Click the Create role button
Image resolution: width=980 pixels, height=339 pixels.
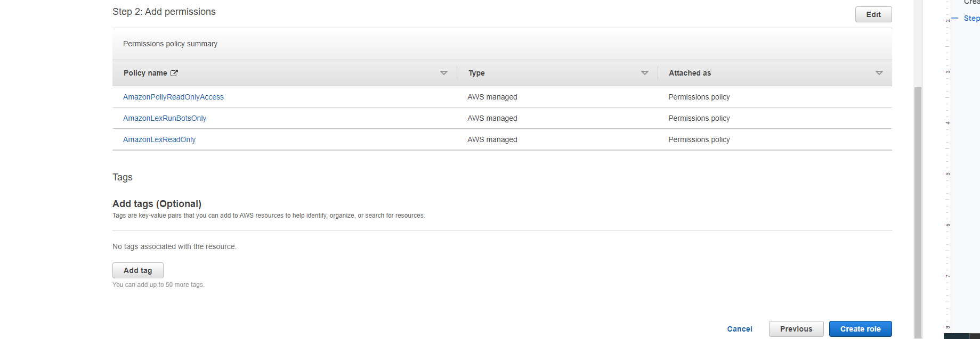tap(860, 329)
